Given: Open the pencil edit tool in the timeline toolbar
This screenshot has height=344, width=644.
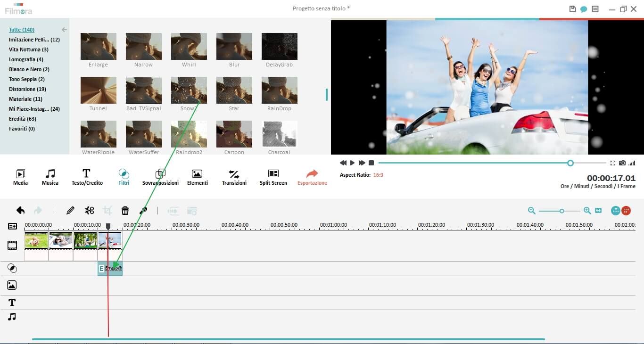Looking at the screenshot, I should (70, 210).
